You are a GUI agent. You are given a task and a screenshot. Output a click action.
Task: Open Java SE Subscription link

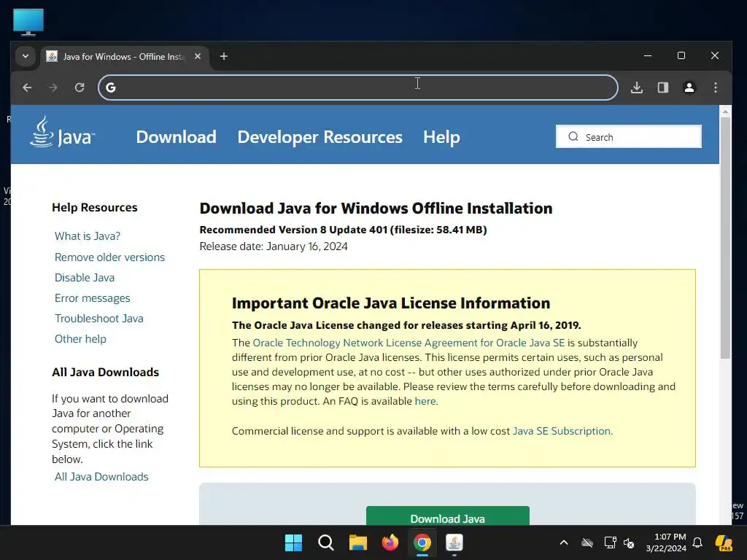coord(561,431)
